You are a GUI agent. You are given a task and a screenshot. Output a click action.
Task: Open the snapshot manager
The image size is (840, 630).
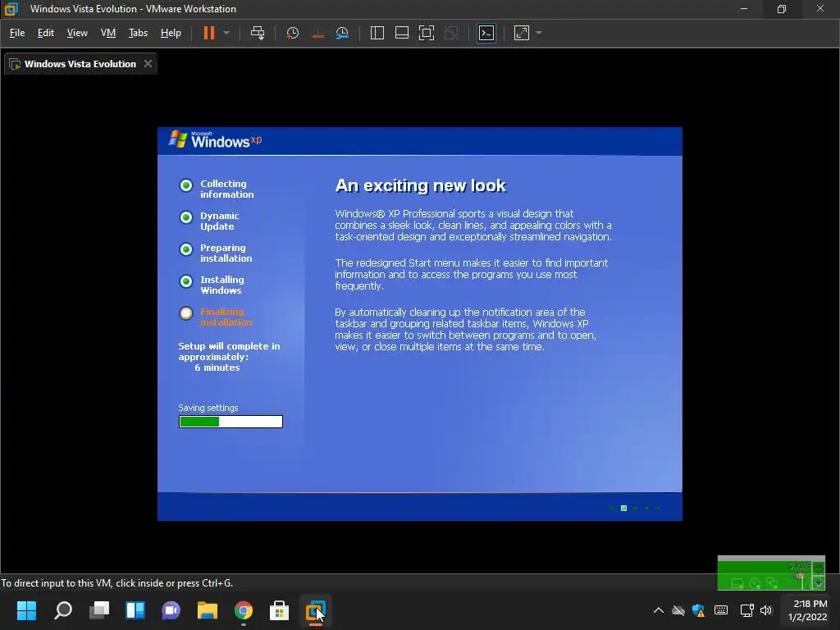(342, 33)
